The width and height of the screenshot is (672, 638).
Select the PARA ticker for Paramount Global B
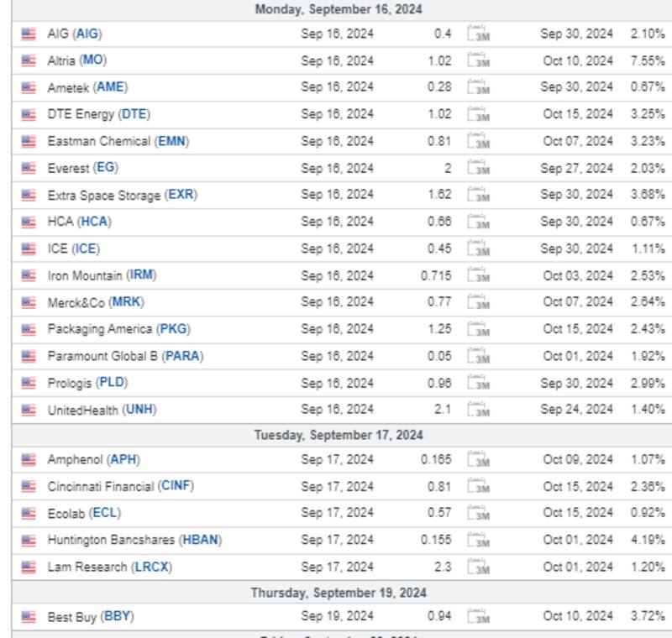[x=182, y=356]
